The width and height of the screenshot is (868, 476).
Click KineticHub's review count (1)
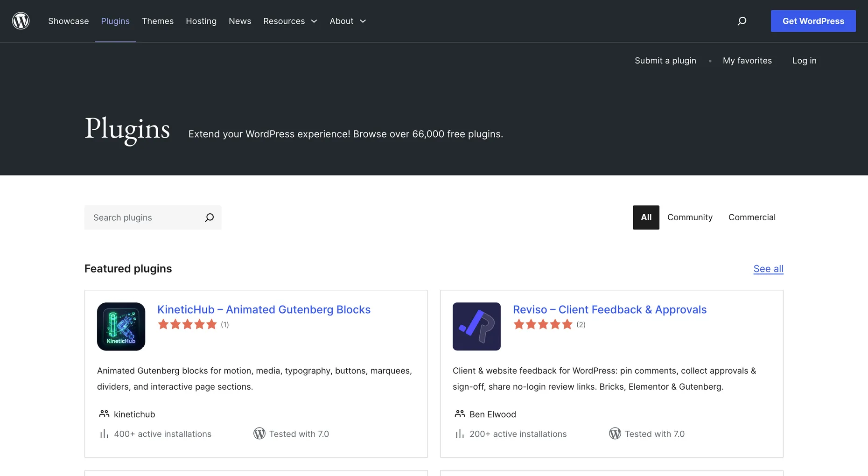225,324
